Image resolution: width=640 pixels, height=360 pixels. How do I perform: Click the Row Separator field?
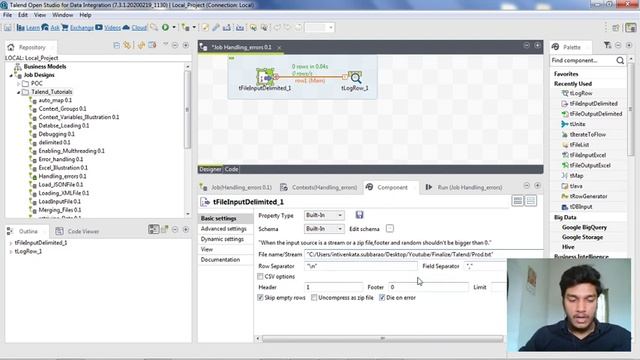click(x=361, y=266)
